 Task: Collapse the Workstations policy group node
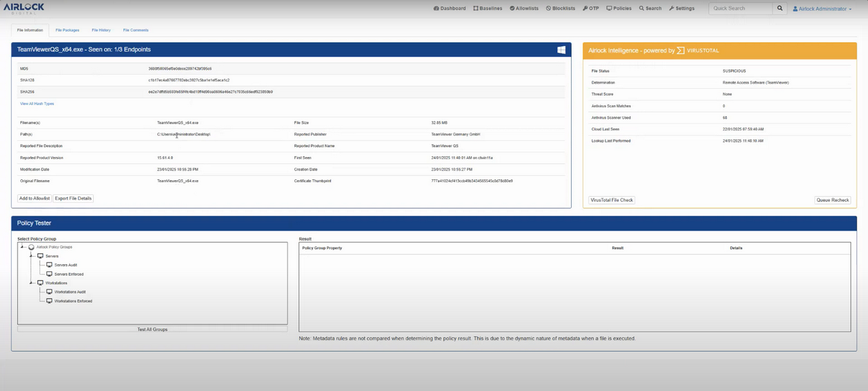click(x=31, y=282)
